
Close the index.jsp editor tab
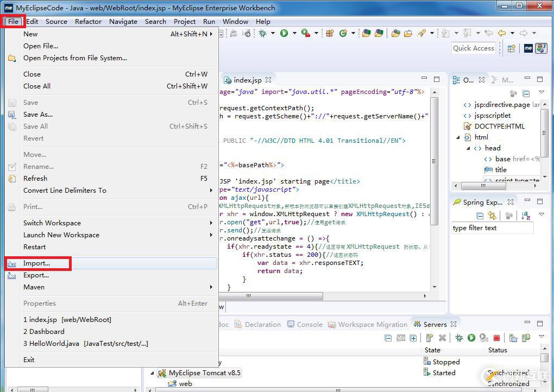click(x=268, y=80)
